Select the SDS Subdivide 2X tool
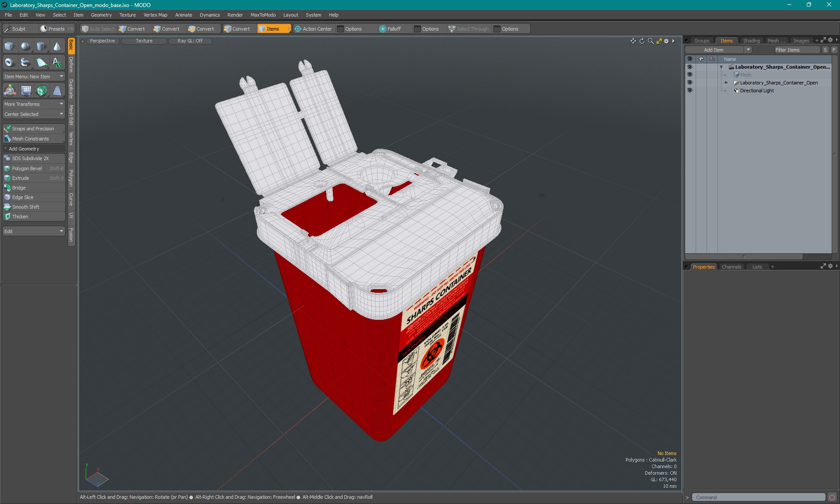The image size is (840, 504). click(x=33, y=158)
